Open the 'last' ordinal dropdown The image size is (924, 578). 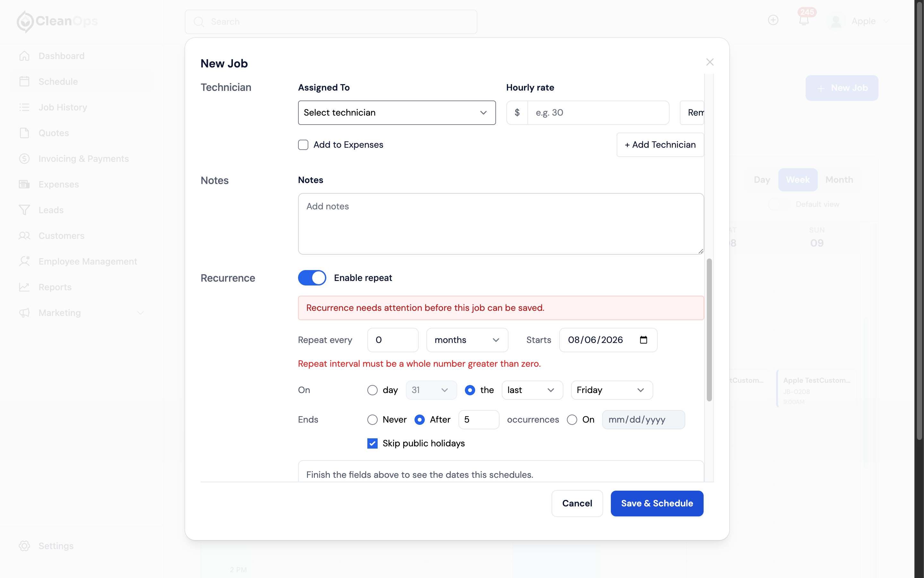pyautogui.click(x=532, y=390)
